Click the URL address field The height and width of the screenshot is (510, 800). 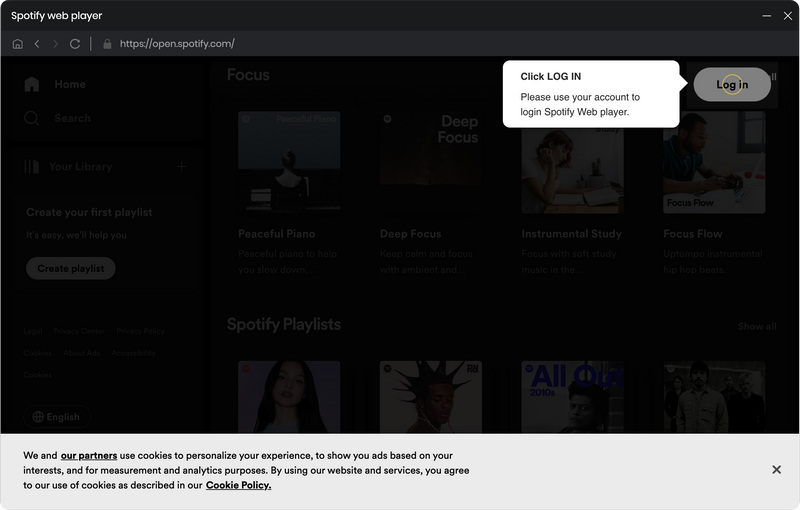177,44
